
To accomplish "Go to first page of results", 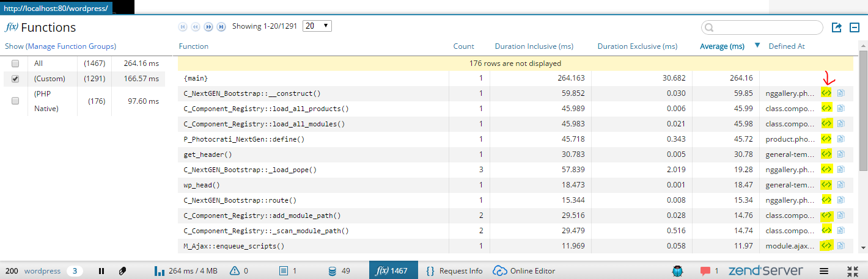I will (182, 26).
